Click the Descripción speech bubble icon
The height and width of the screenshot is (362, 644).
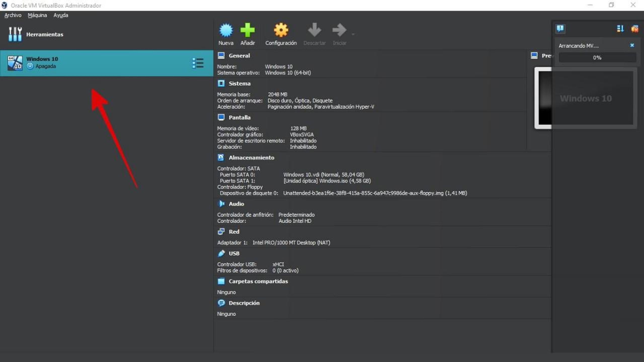click(x=221, y=303)
